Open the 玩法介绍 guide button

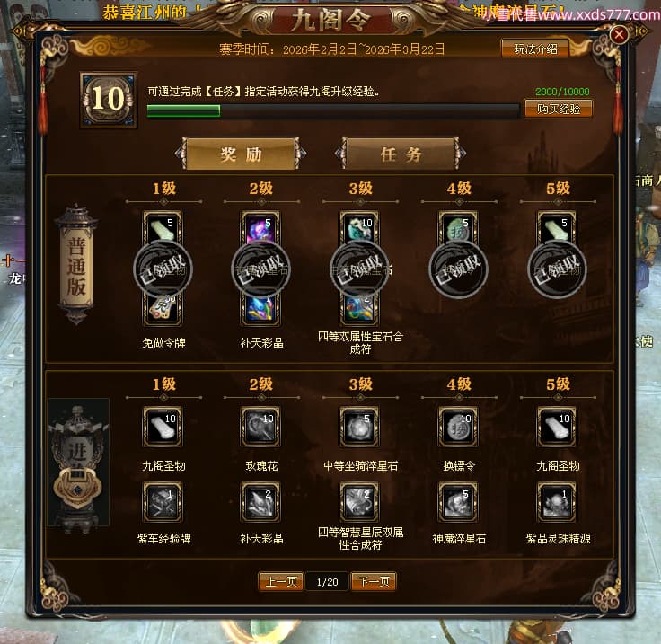(535, 49)
